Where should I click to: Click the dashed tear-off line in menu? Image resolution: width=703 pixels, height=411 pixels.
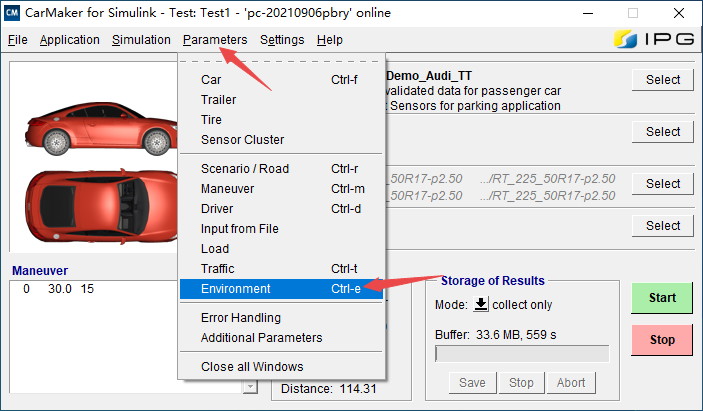(x=281, y=61)
